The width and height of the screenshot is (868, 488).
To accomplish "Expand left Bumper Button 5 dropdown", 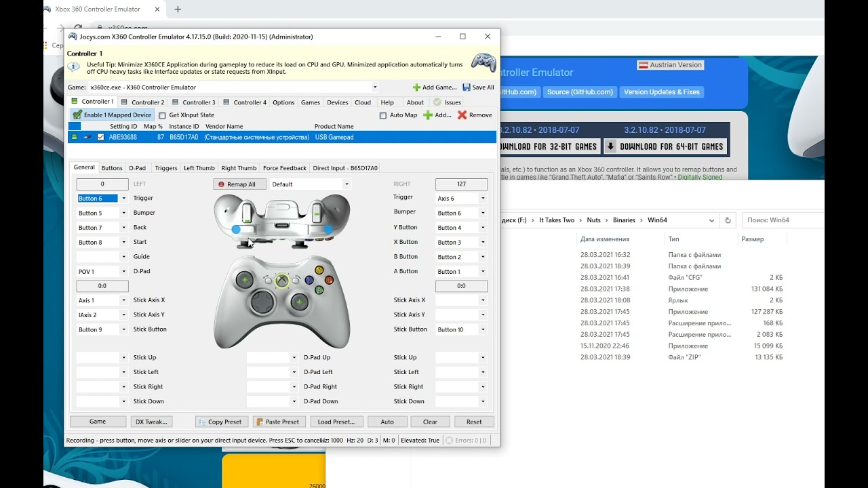I will 123,213.
